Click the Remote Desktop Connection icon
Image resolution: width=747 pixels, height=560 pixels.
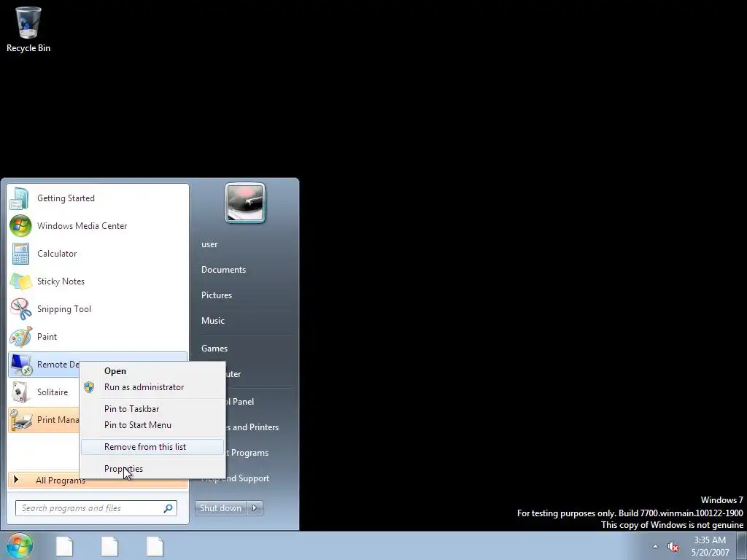pos(20,365)
